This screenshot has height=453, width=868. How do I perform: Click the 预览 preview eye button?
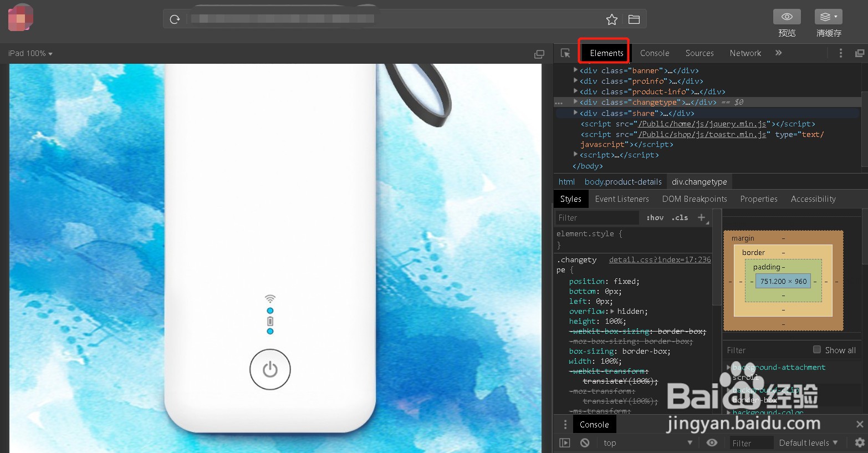(787, 17)
